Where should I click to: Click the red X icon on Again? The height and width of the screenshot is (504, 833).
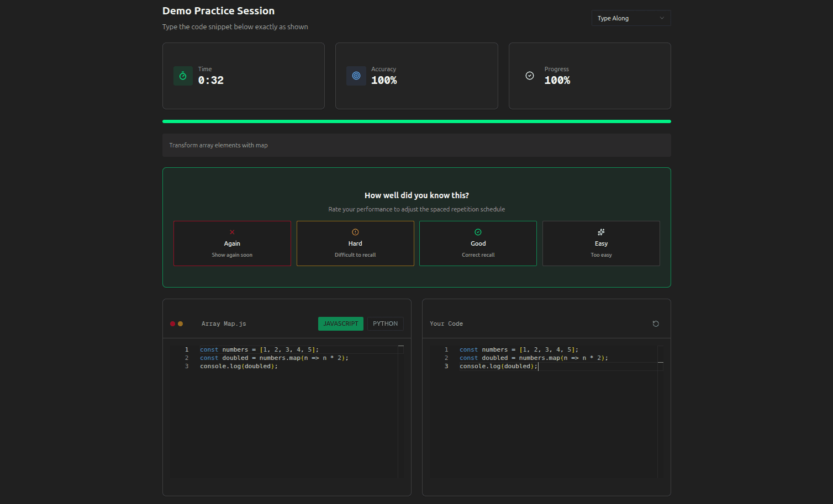232,232
